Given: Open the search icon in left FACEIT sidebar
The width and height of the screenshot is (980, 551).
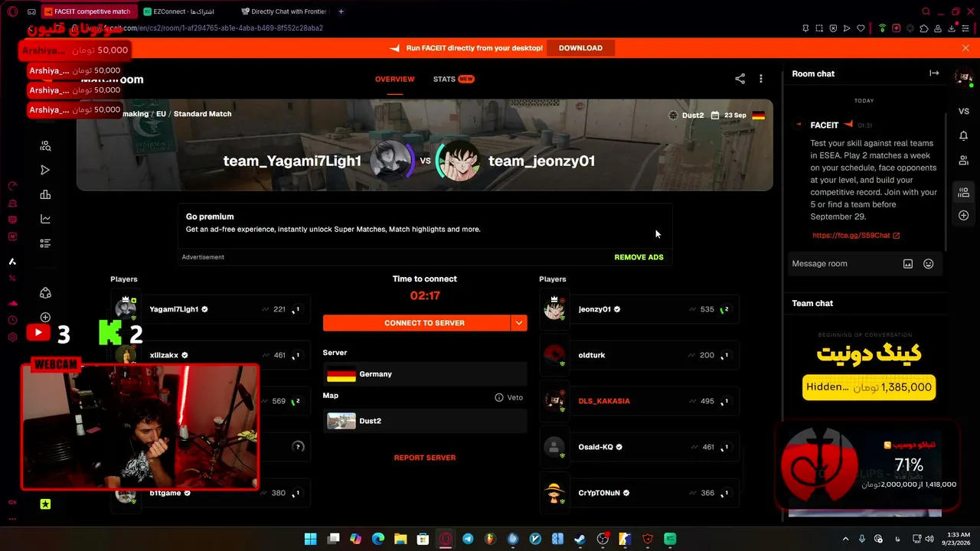Looking at the screenshot, I should click(45, 145).
